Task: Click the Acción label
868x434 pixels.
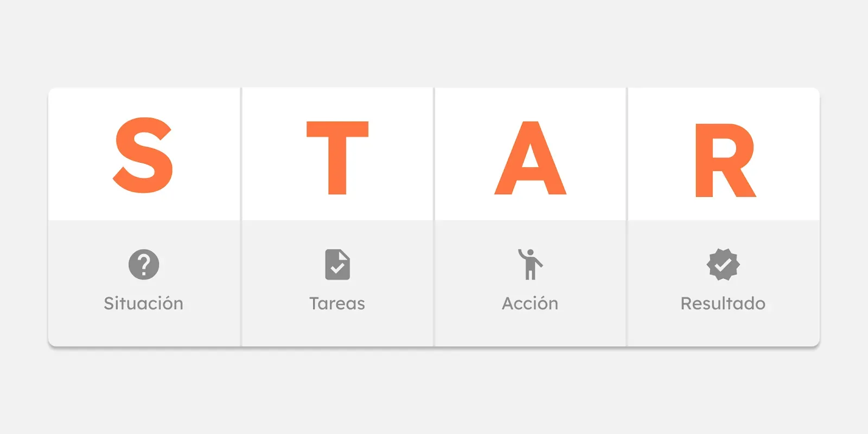Action: (x=530, y=303)
